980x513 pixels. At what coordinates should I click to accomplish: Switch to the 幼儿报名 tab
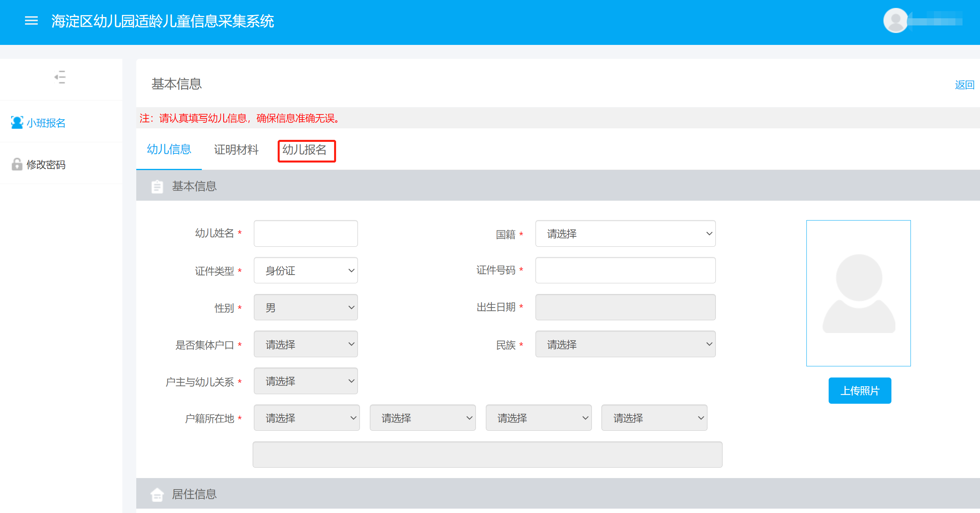pos(305,150)
